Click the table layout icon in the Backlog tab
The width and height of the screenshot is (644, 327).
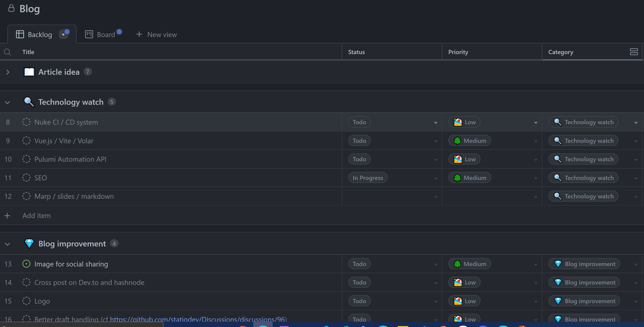click(20, 34)
